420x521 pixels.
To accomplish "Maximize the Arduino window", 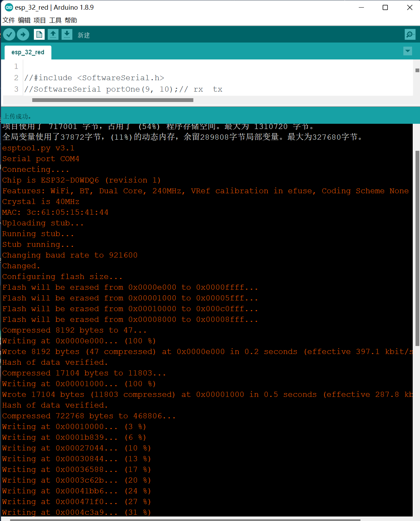I will [385, 7].
